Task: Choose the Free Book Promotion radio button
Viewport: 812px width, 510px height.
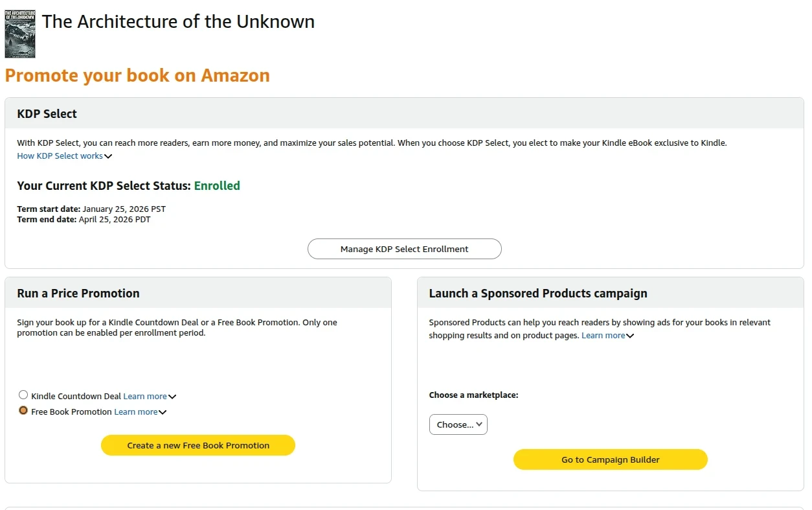Action: 23,410
